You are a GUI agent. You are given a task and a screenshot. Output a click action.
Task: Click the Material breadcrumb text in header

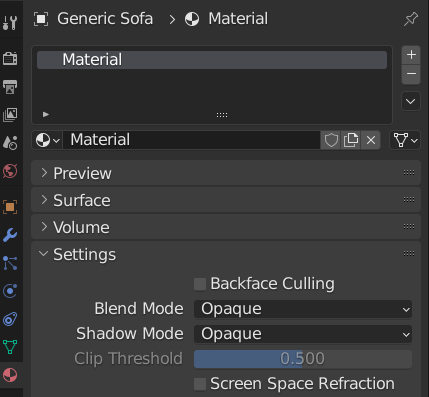[238, 19]
